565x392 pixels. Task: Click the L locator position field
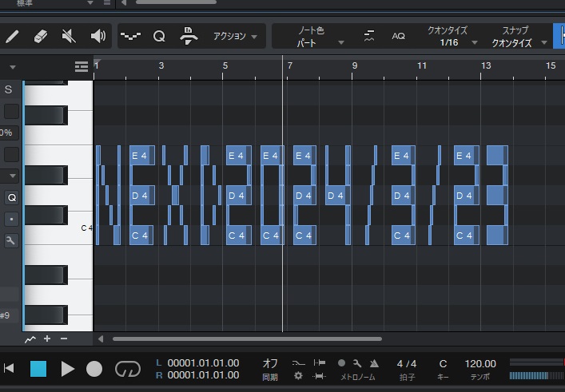click(x=203, y=362)
